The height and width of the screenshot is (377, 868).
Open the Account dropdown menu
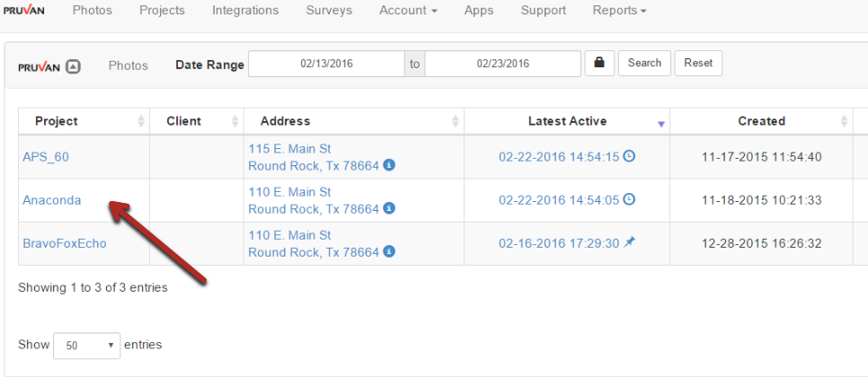408,11
